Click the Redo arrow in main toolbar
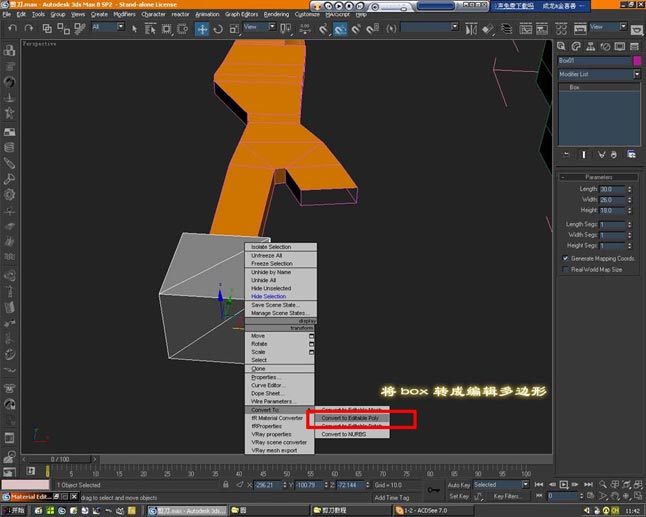This screenshot has width=646, height=517. (28, 28)
